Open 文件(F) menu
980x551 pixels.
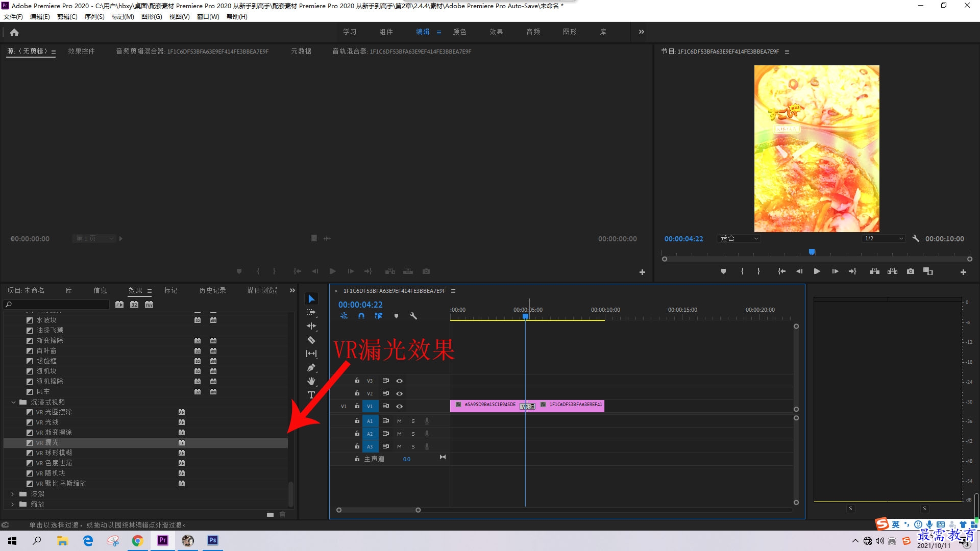tap(13, 17)
